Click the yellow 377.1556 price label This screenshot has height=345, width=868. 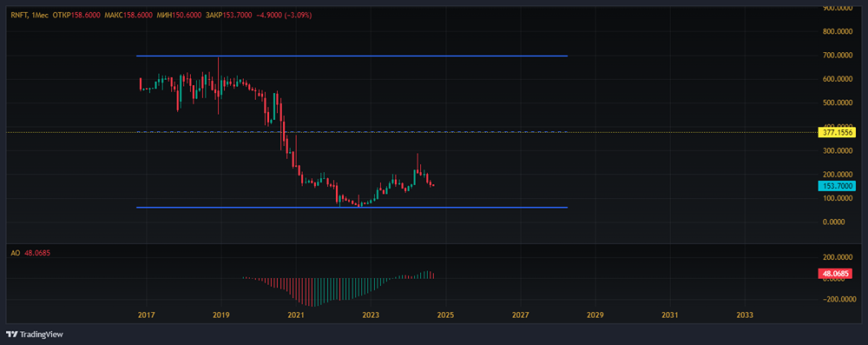click(837, 132)
